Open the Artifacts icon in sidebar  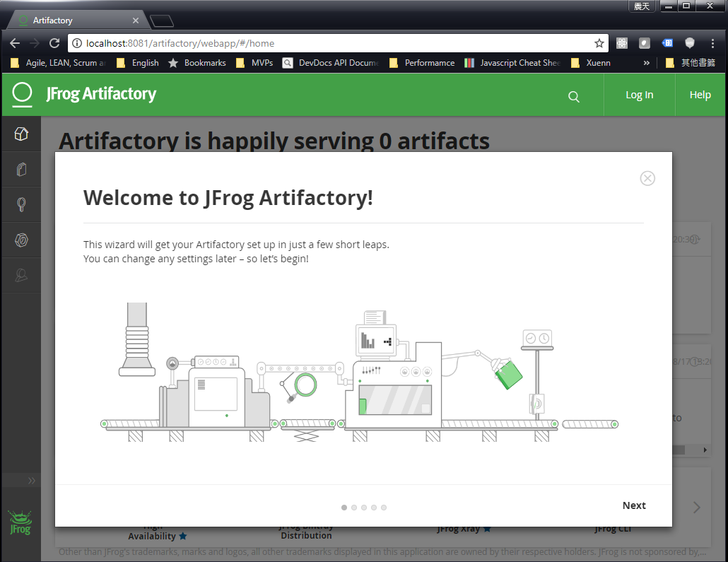coord(21,170)
